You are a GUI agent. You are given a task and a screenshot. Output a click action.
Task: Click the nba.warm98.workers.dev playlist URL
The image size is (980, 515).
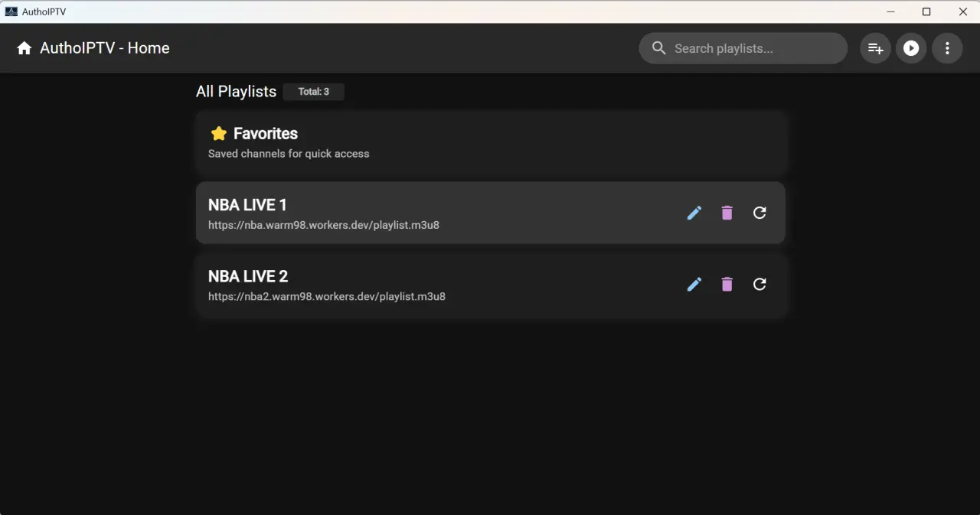(324, 225)
